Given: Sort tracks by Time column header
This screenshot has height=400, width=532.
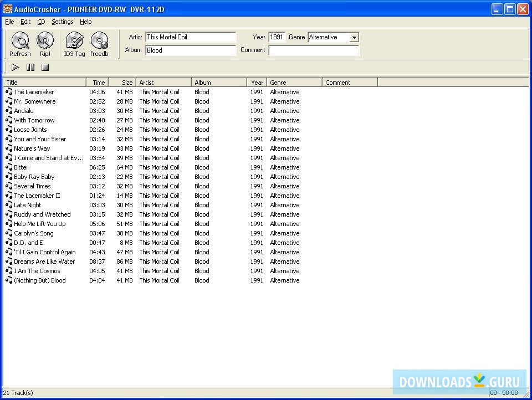Looking at the screenshot, I should (x=98, y=82).
